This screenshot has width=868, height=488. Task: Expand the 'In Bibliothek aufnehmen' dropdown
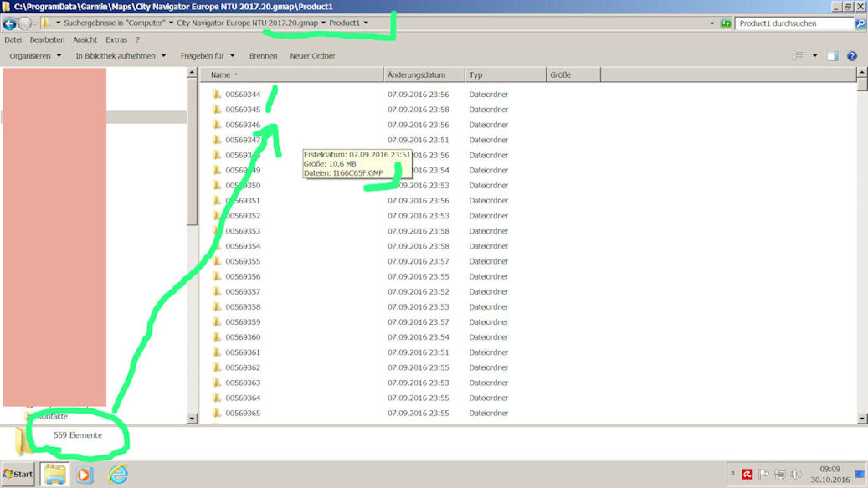[x=121, y=56]
